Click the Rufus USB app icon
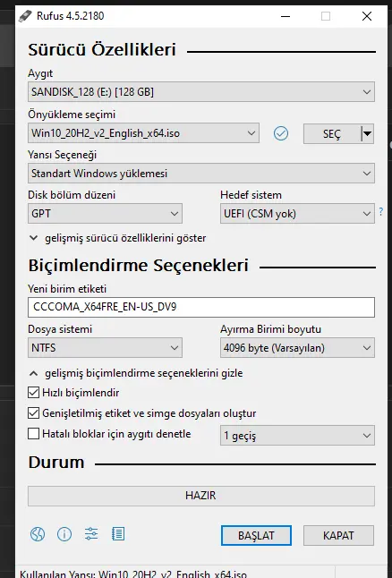The image size is (392, 578). (x=25, y=16)
